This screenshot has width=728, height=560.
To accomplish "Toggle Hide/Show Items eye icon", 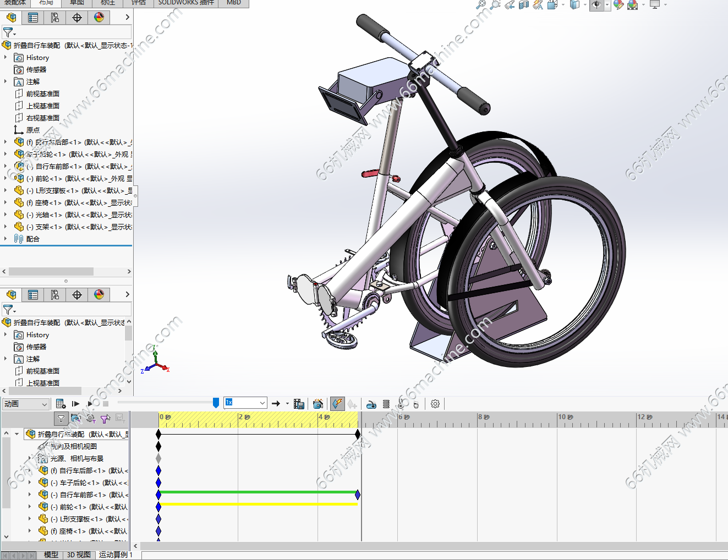I will pos(596,5).
